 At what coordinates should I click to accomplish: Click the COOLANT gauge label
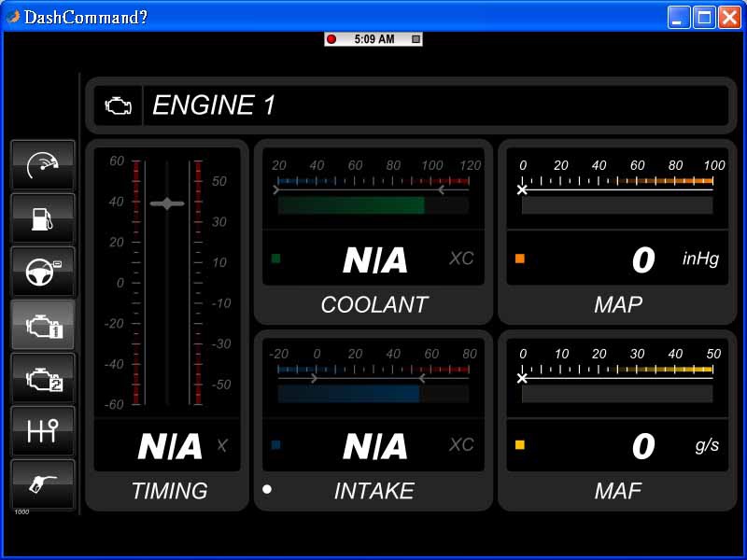click(x=373, y=305)
